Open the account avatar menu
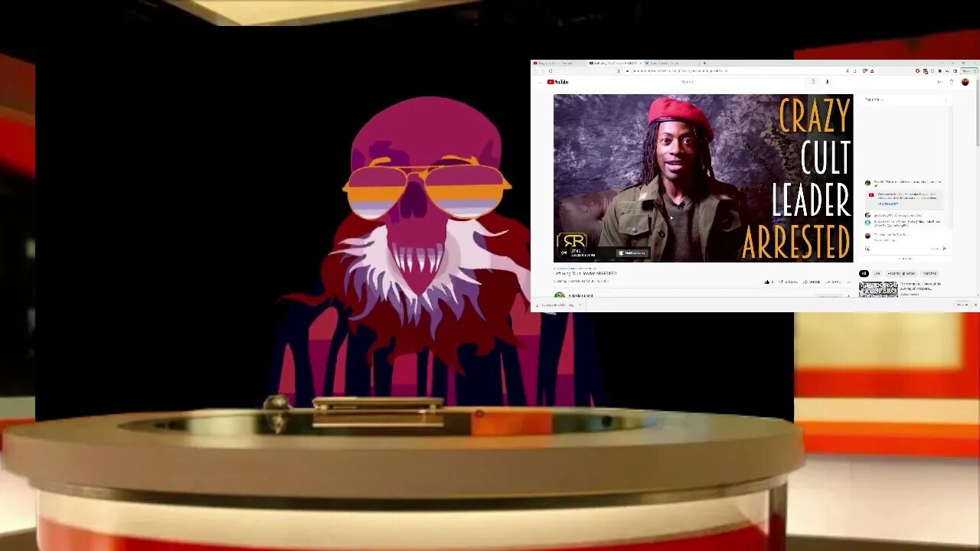Screen dimensions: 980x551 click(965, 82)
